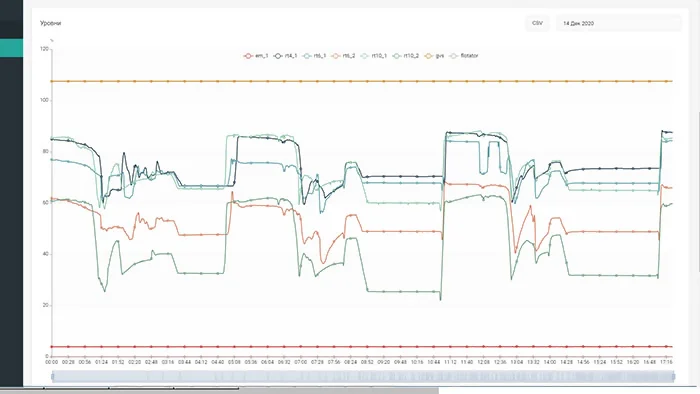Click the 07:00 time axis label
This screenshot has width=700, height=394.
coord(300,362)
